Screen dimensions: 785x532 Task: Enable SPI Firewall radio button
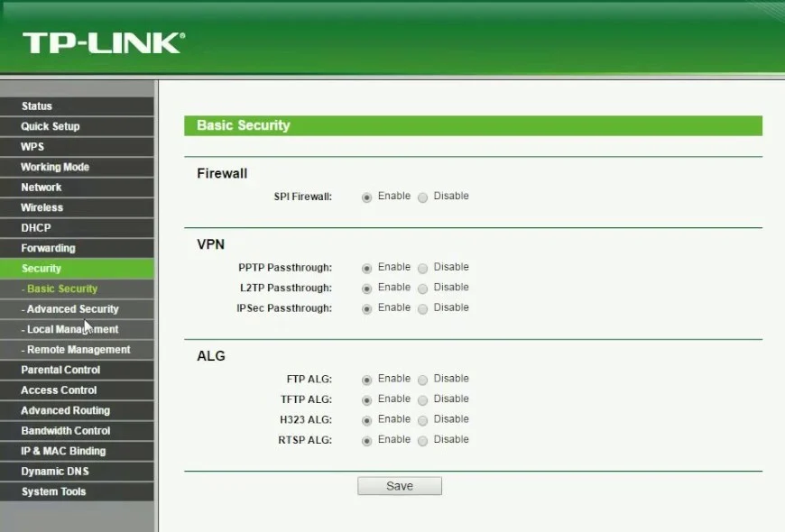click(x=367, y=197)
